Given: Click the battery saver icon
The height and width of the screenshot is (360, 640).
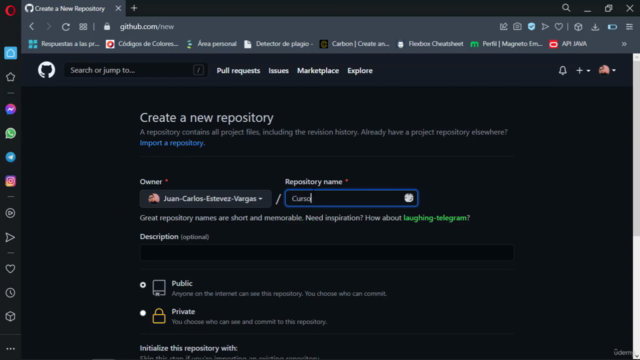Looking at the screenshot, I should click(x=612, y=27).
